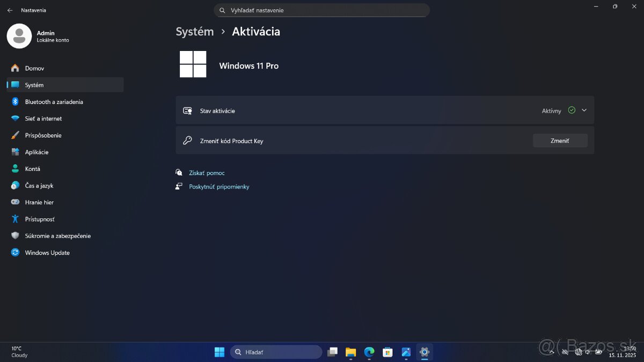Open Prispôsobenie personalization settings
This screenshot has height=362, width=644.
click(43, 135)
